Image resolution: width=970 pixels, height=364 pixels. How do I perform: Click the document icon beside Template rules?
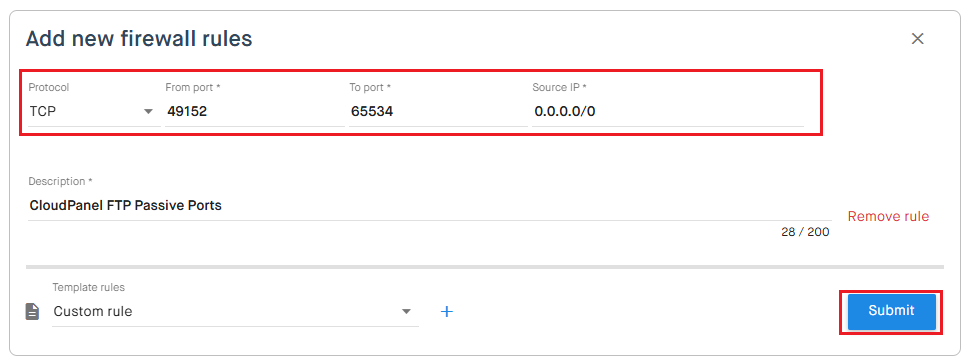click(x=32, y=311)
